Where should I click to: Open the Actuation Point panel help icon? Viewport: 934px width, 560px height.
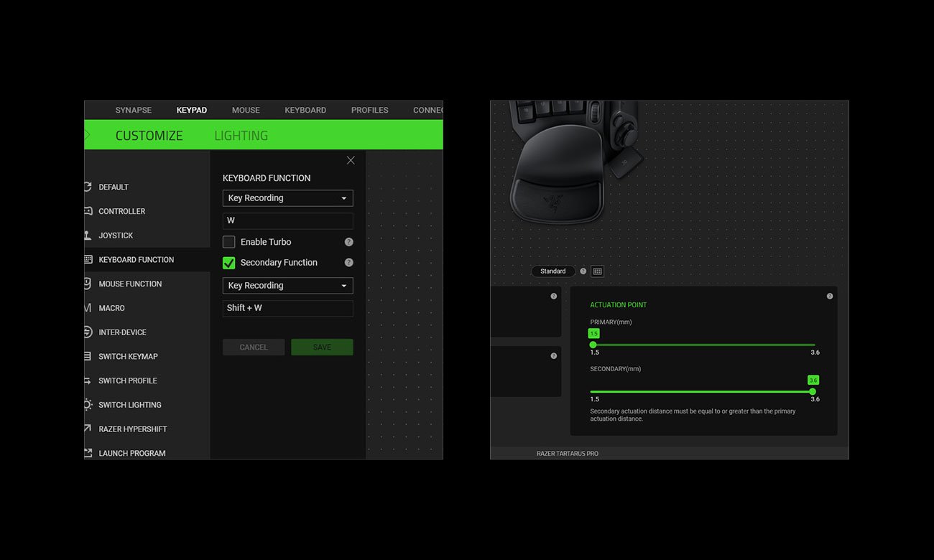830,296
